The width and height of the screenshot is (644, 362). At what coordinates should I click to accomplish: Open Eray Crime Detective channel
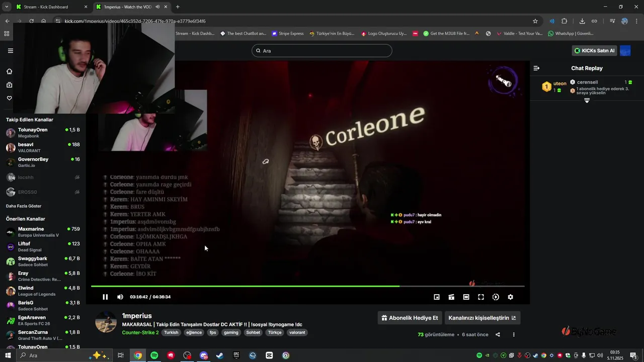43,276
